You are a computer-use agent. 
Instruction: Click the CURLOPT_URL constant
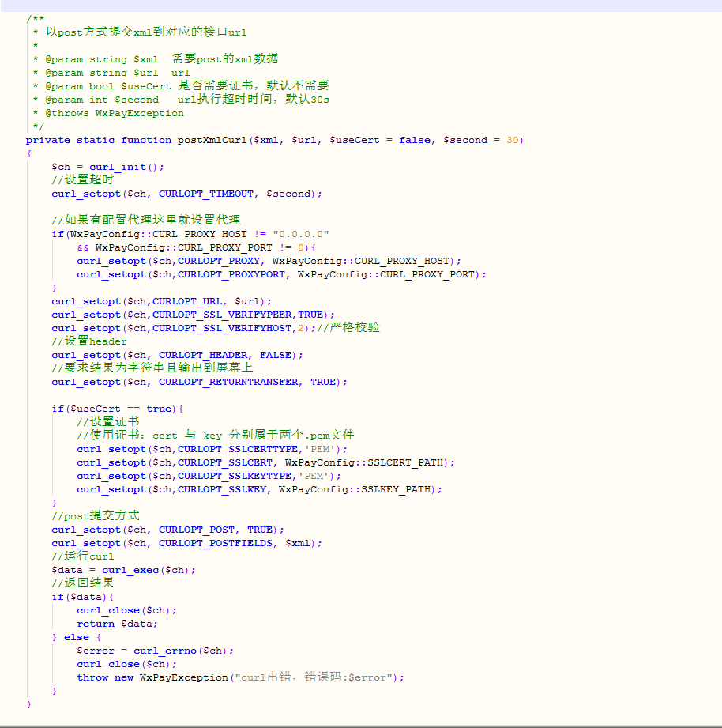tap(187, 301)
